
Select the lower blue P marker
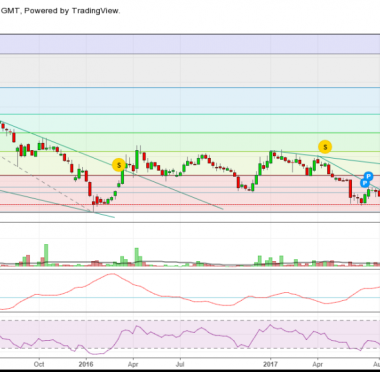[365, 183]
